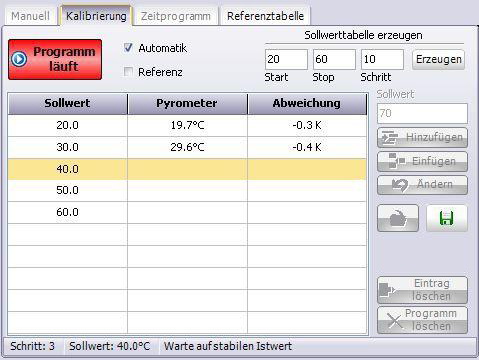Switch to the Referenztabelle tab

point(265,16)
